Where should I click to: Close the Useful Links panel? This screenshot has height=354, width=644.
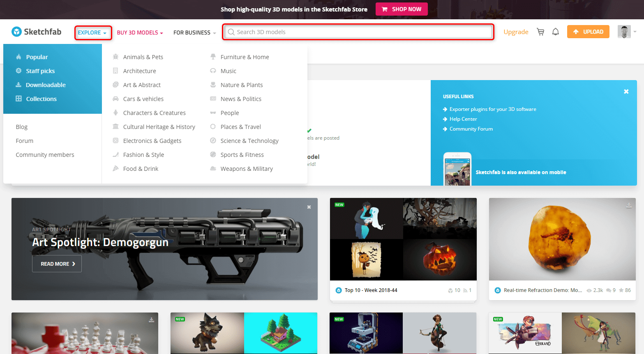pos(626,92)
